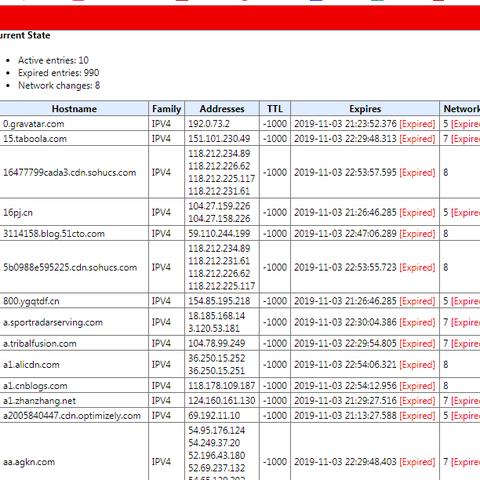Click the Addresses column header
The height and width of the screenshot is (480, 480).
[x=222, y=109]
